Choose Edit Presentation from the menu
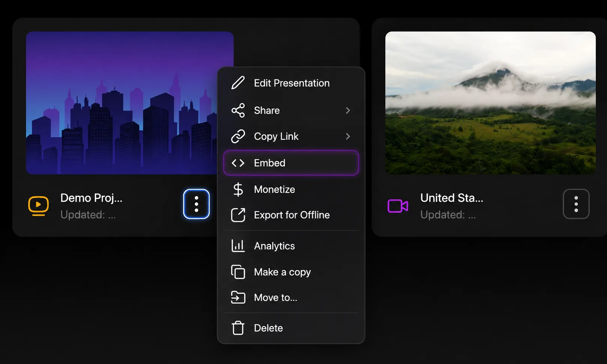This screenshot has height=364, width=607. click(x=291, y=83)
